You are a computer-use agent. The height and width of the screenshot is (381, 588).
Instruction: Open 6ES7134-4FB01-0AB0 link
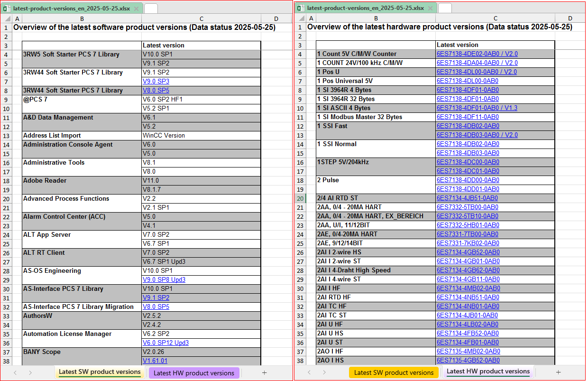click(x=468, y=342)
